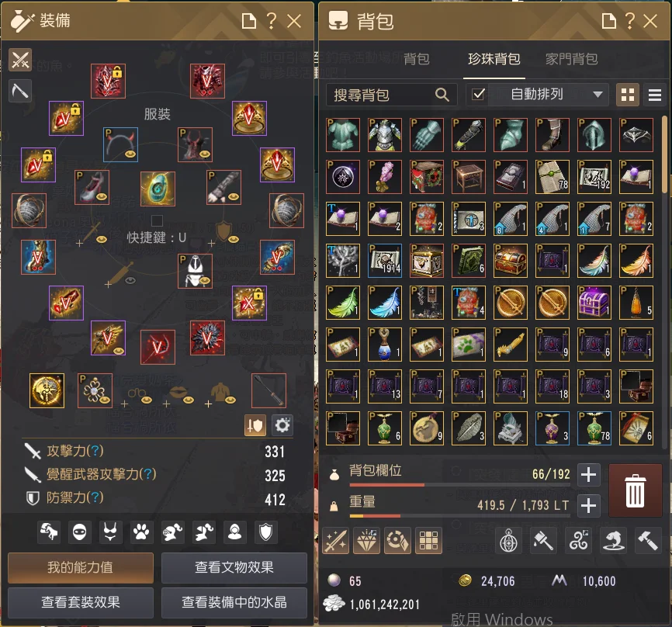Toggle the checkbox above 快捷鍵 : U
The image size is (672, 627).
pos(158,220)
